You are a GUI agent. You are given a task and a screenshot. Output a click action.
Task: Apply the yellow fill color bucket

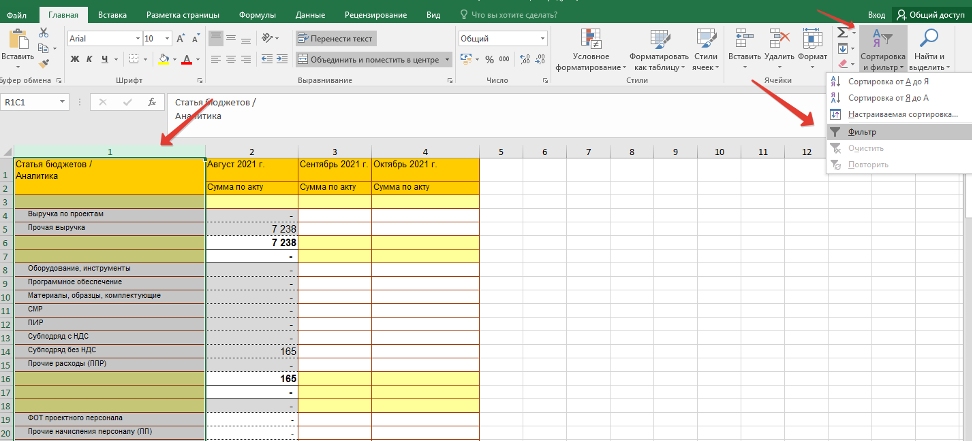click(x=164, y=60)
